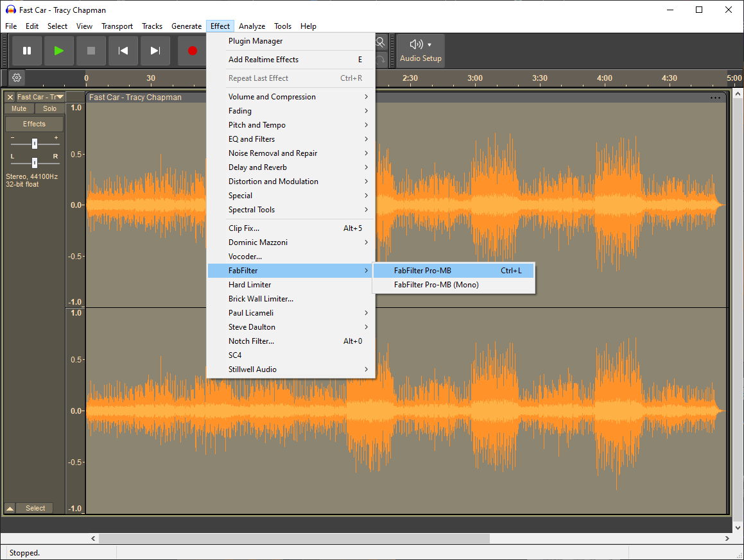Image resolution: width=744 pixels, height=560 pixels.
Task: Expand the Paul Licameli submenu
Action: (291, 313)
